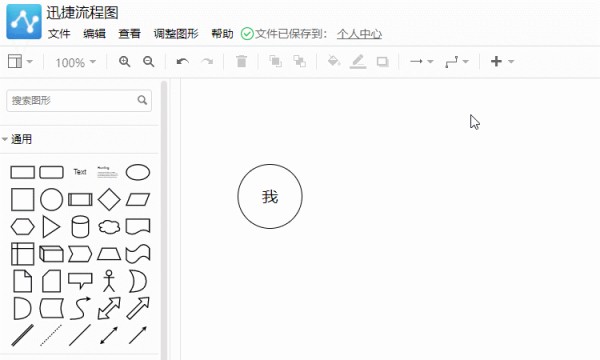The height and width of the screenshot is (360, 600).
Task: Select the note shape with folded corner
Action: pyautogui.click(x=23, y=281)
